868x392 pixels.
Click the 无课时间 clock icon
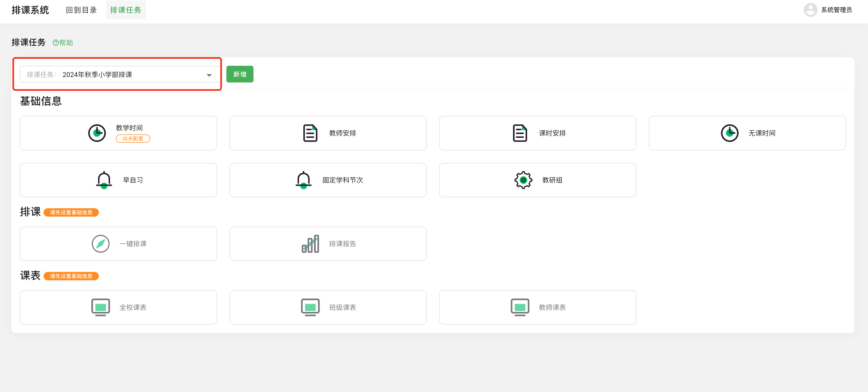pyautogui.click(x=730, y=133)
